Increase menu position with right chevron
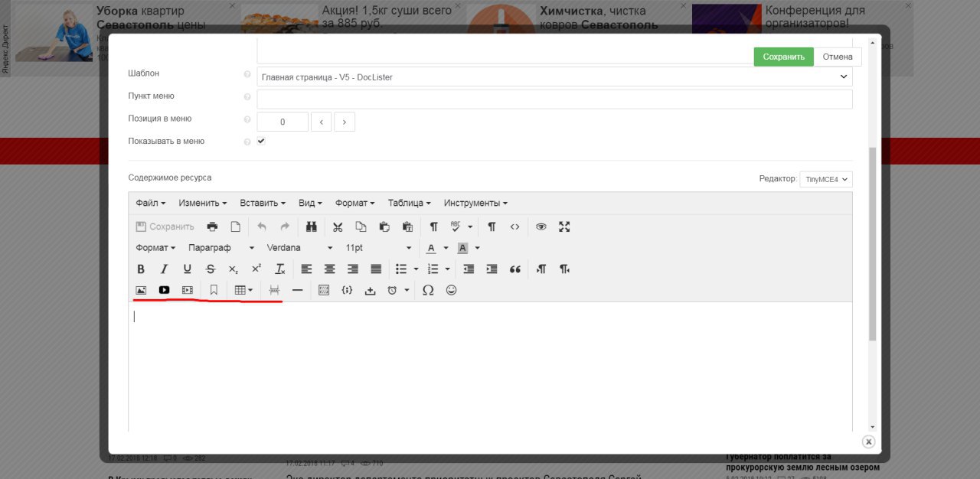 (345, 122)
